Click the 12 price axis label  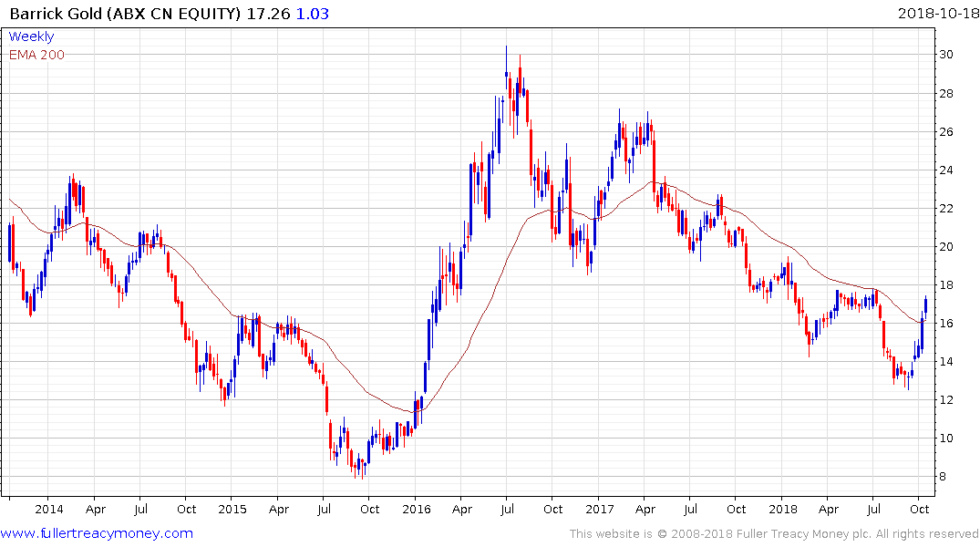tap(946, 400)
